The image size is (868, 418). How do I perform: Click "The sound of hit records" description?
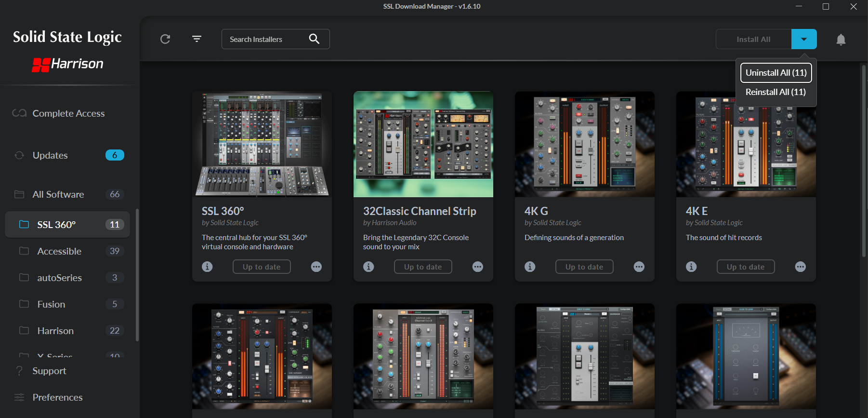tap(724, 238)
